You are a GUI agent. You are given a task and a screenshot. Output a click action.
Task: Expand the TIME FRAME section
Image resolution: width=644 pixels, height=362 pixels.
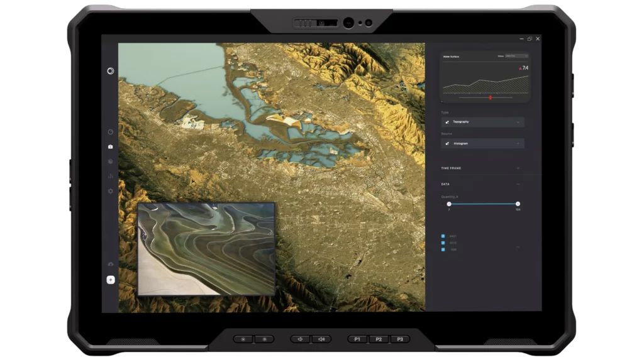click(x=518, y=168)
